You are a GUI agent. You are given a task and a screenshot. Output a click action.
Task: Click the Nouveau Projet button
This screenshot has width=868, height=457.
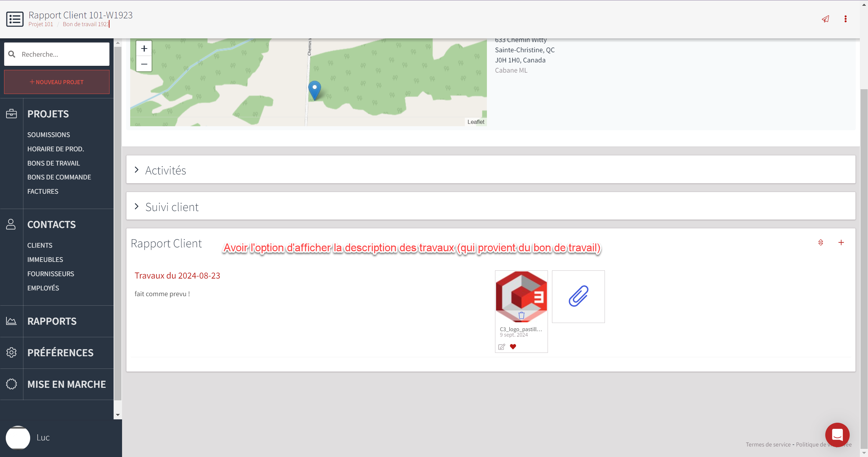pyautogui.click(x=57, y=82)
